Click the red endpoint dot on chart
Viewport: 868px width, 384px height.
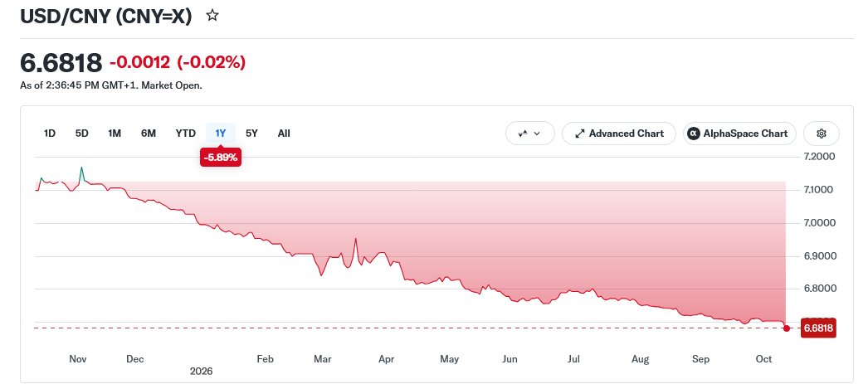[x=787, y=328]
